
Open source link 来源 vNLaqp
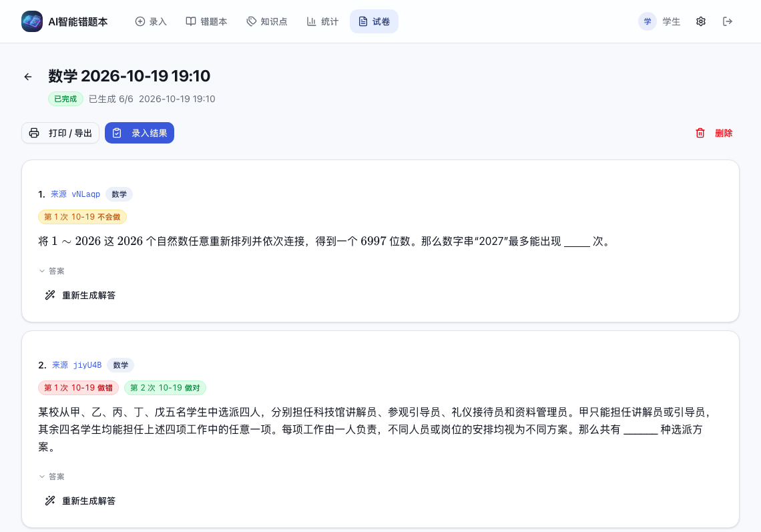[75, 194]
